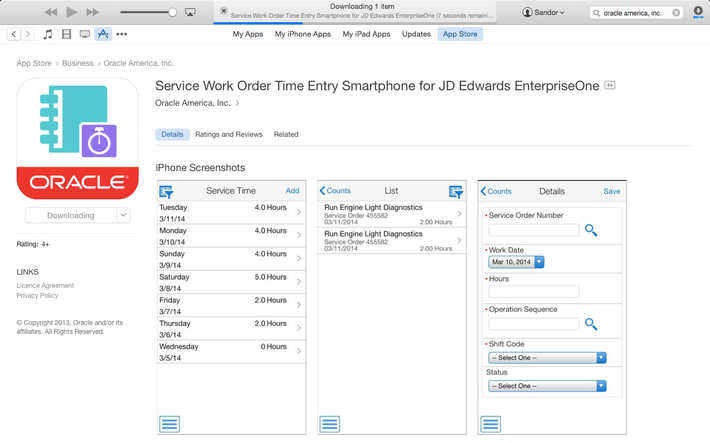This screenshot has height=443, width=710.
Task: Click Add in the Service Time screenshot
Action: point(292,191)
